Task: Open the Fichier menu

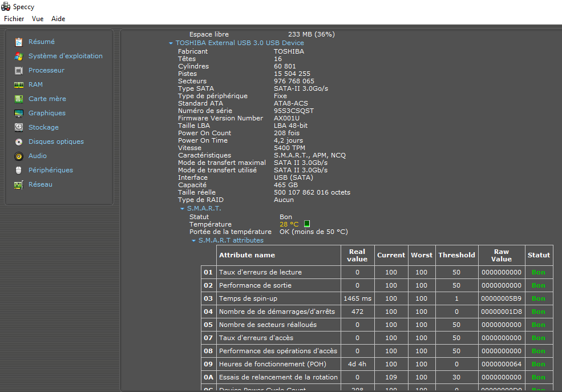Action: (14, 19)
